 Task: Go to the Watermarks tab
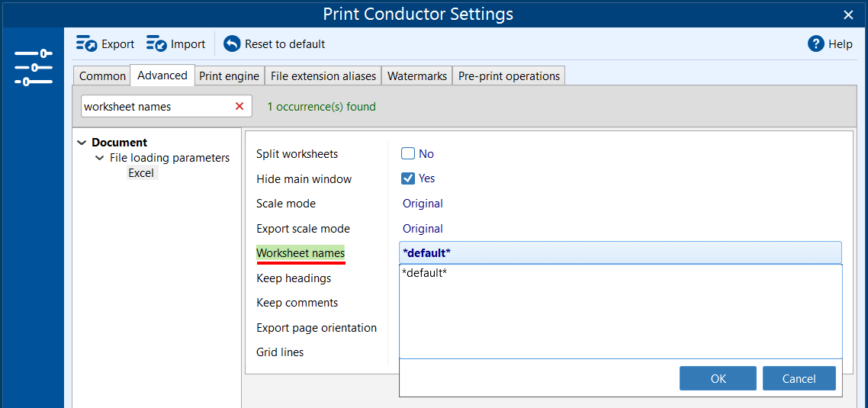click(416, 76)
